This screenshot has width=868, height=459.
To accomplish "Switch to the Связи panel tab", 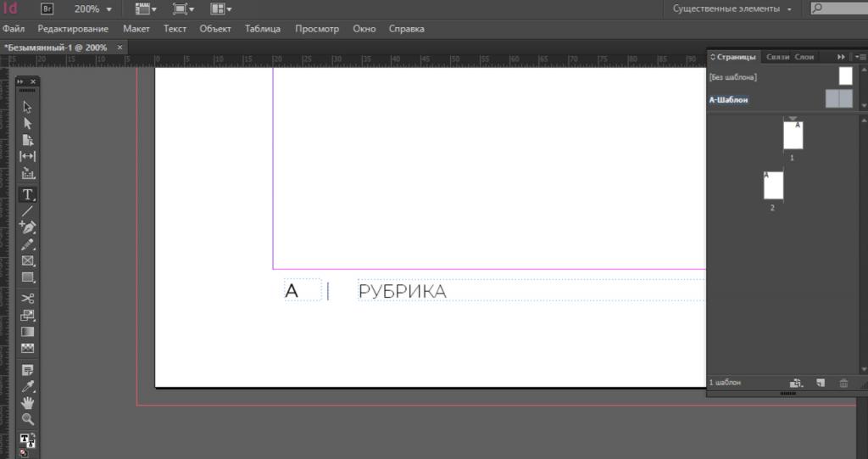I will tap(777, 57).
